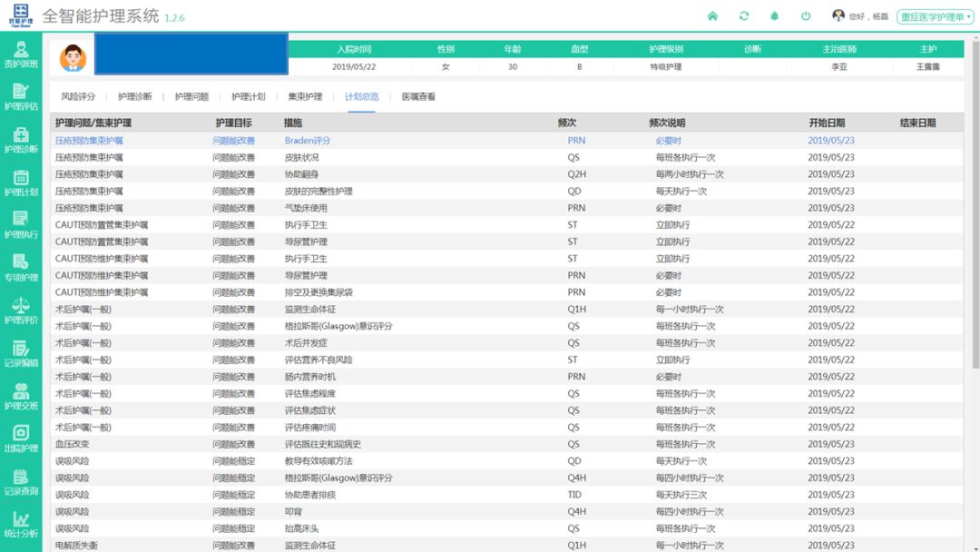Open 护理诊断 sidebar icon

point(21,139)
